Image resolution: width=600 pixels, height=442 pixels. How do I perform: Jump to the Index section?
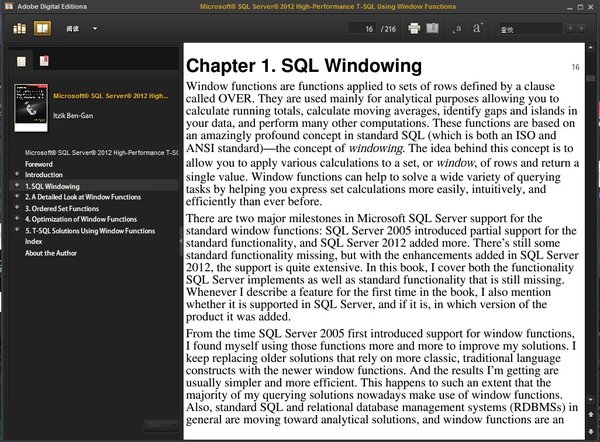[x=33, y=241]
